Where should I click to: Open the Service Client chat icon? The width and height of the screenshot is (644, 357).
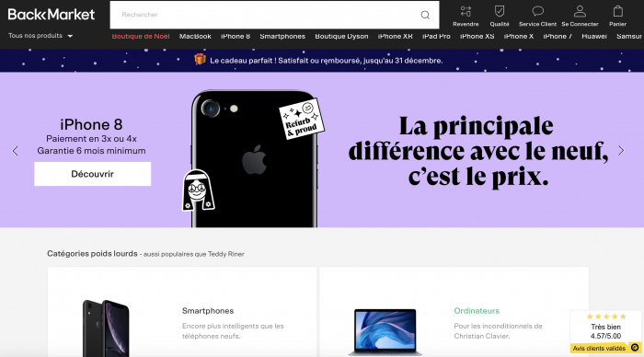pos(537,11)
